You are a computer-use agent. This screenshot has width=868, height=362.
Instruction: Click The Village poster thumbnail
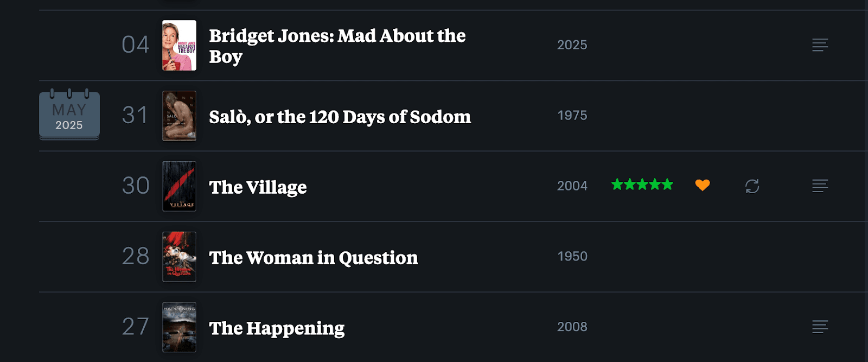tap(180, 186)
